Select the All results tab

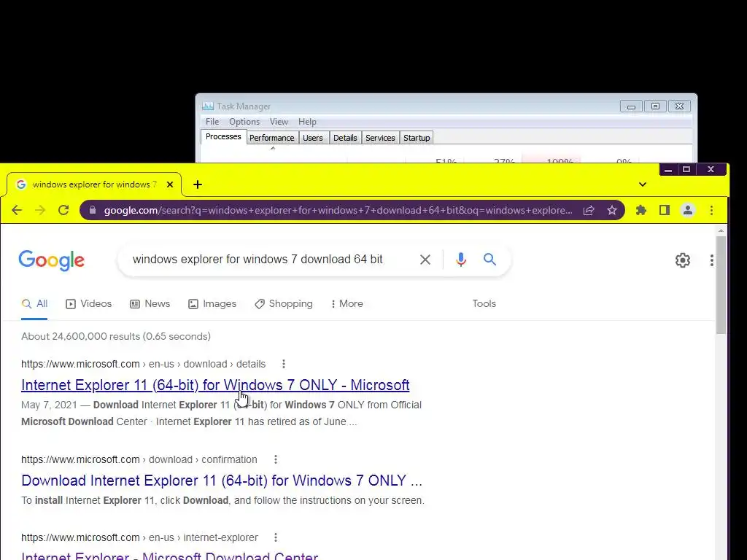[34, 304]
